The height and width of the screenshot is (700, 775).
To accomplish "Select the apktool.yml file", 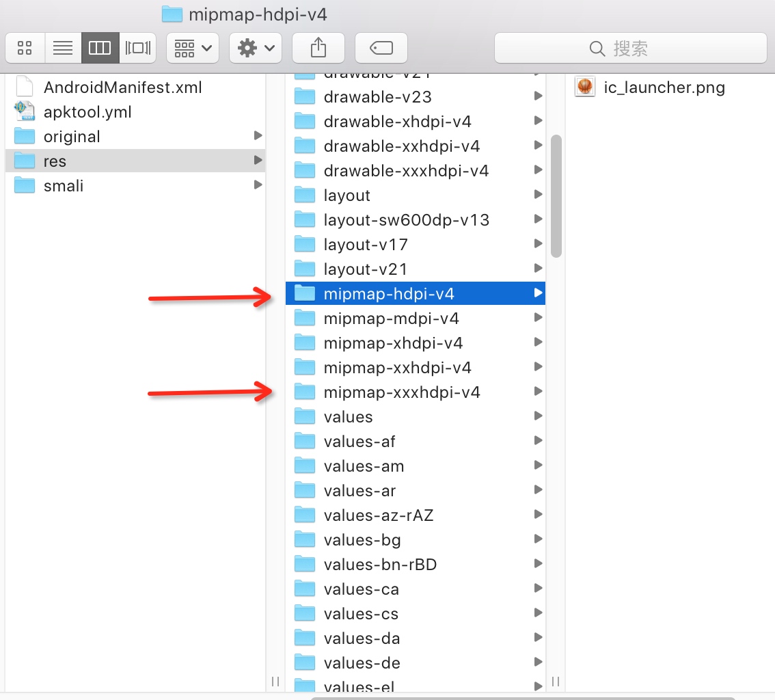I will click(135, 111).
